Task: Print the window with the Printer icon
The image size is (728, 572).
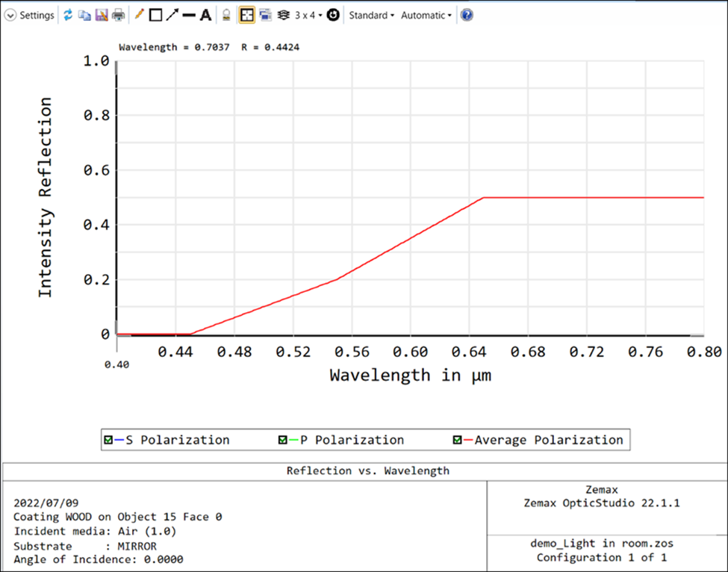Action: tap(119, 15)
